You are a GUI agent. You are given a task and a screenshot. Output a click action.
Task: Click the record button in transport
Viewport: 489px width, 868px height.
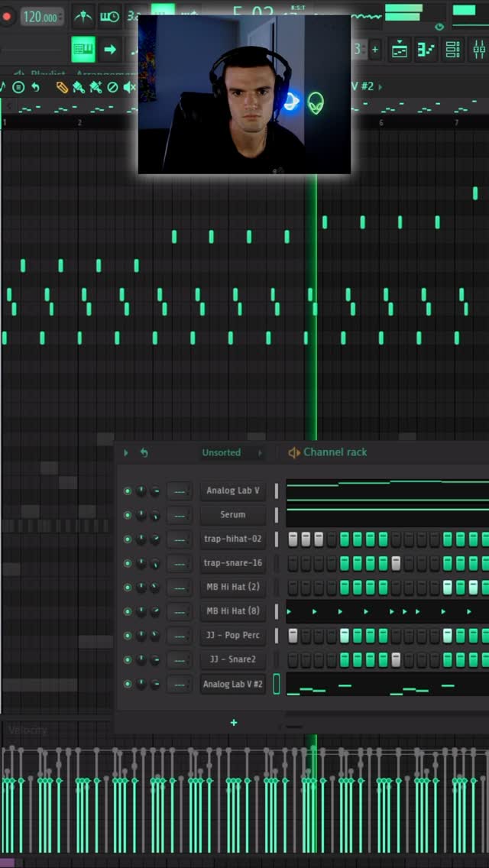tap(7, 16)
